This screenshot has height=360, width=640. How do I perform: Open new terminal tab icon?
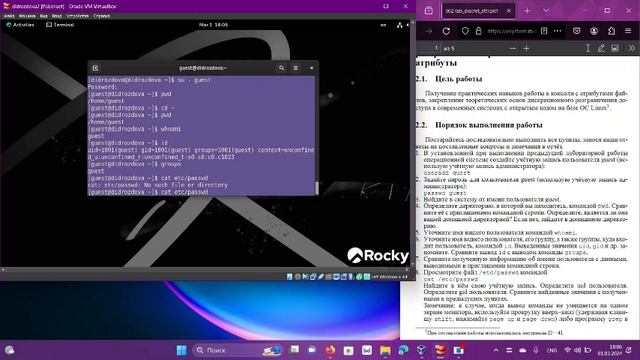[x=95, y=68]
